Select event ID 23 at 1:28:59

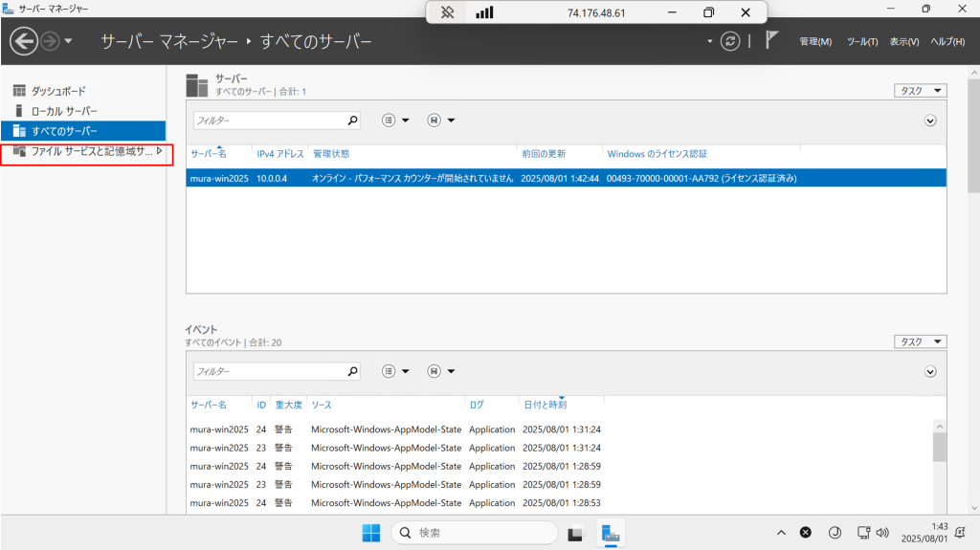pos(559,484)
